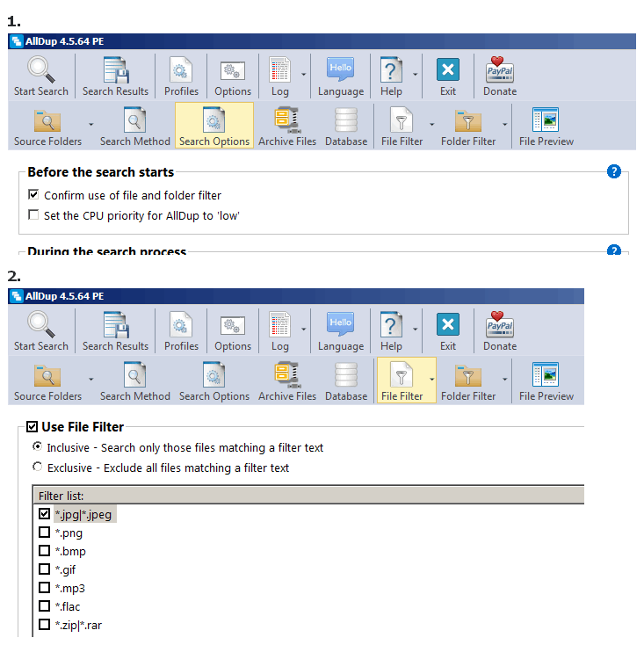
Task: Select the 'Exclusive' filter mode radio button
Action: pyautogui.click(x=37, y=467)
